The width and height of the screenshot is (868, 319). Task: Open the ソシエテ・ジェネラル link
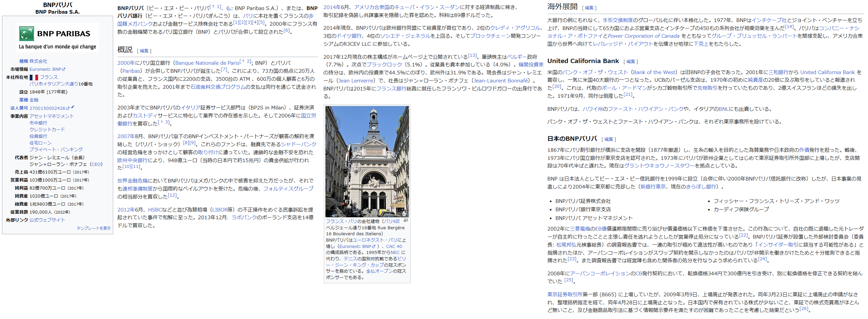[x=405, y=36]
